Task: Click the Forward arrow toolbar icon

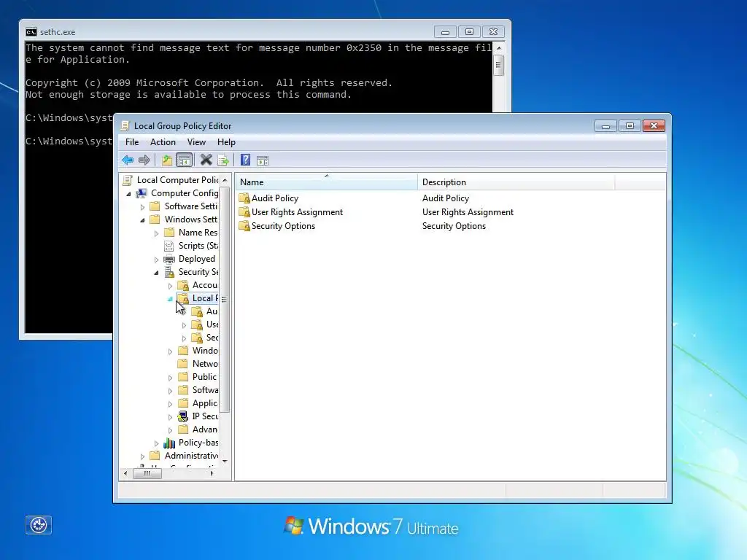Action: click(x=144, y=160)
